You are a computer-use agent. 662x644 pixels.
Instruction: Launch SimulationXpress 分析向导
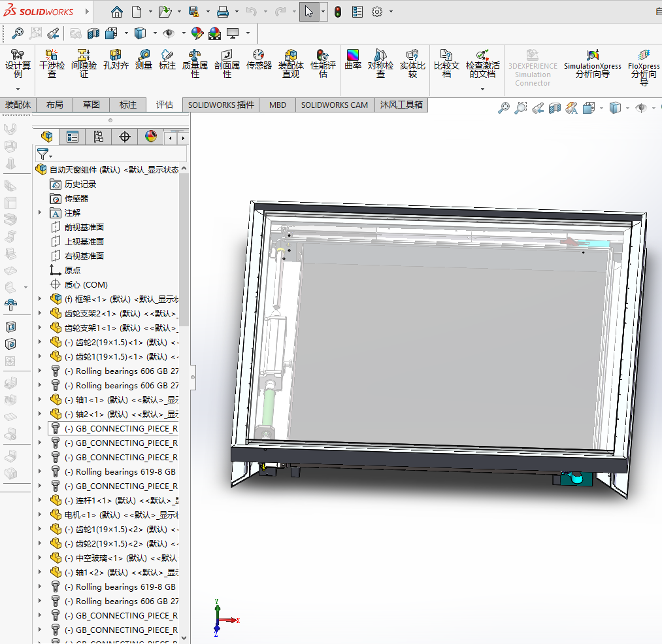point(591,62)
